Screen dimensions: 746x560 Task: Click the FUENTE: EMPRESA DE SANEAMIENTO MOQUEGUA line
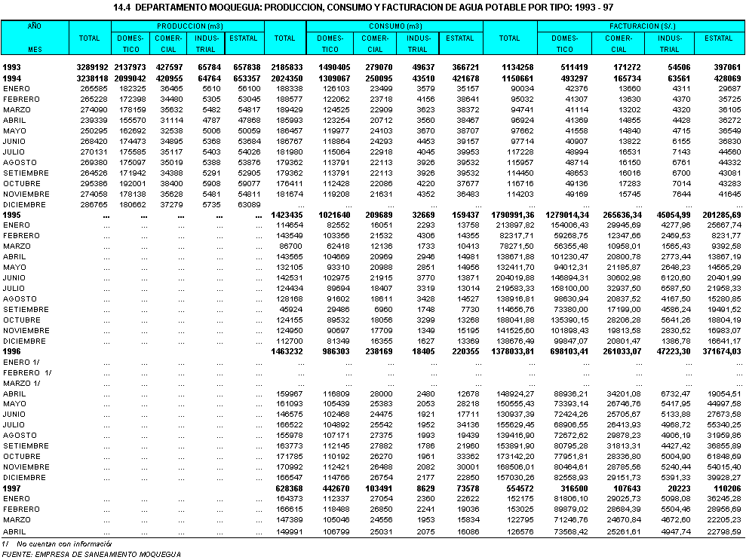(x=91, y=554)
